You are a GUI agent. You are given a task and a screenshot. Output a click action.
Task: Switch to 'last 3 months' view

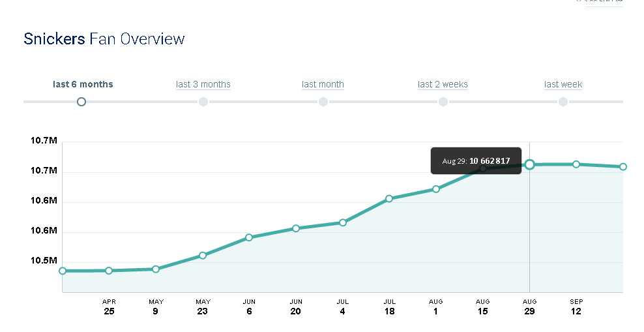[203, 84]
